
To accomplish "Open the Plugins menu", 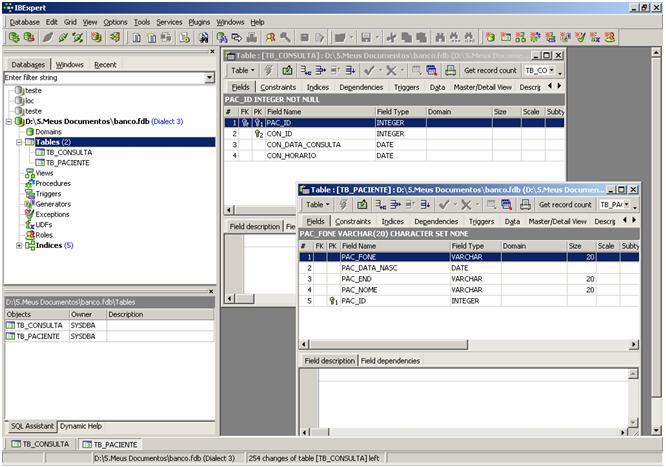I will point(198,21).
